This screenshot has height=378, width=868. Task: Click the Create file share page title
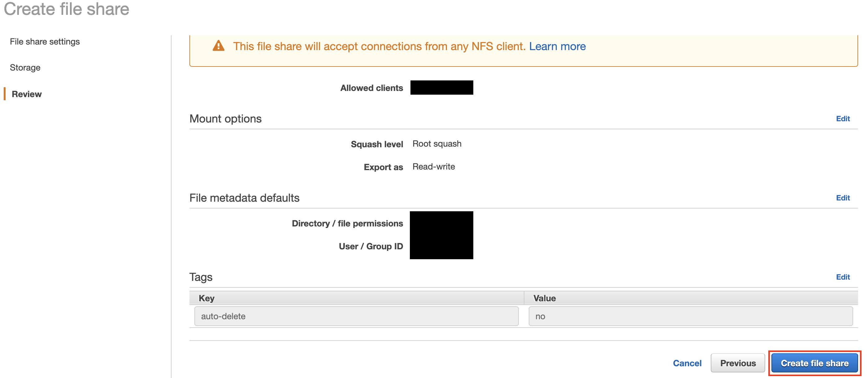[x=66, y=8]
